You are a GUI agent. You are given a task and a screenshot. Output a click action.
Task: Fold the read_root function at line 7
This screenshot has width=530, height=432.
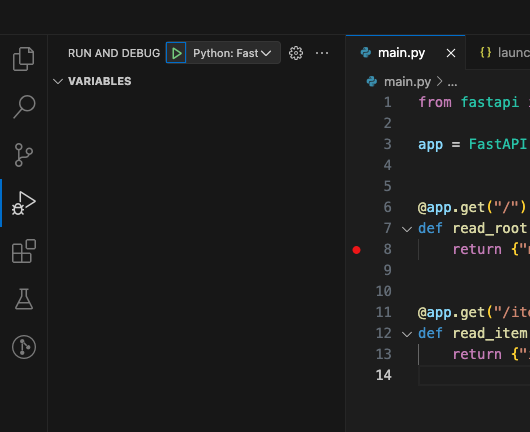[407, 229]
